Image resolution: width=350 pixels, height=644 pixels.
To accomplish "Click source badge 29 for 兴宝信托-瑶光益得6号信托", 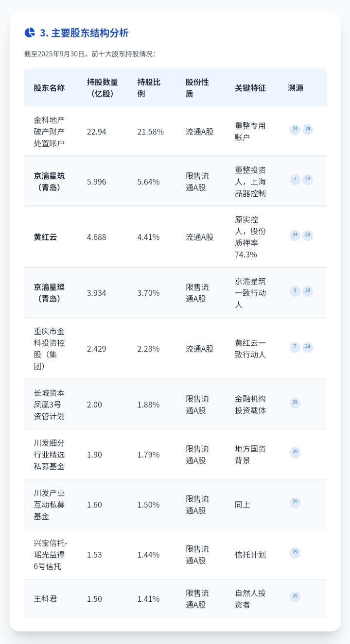I will point(295,553).
